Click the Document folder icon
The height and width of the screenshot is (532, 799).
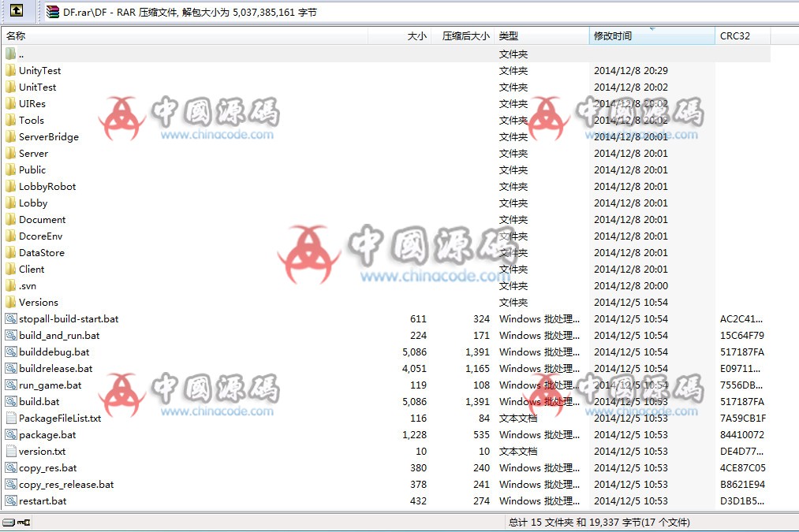(11, 219)
